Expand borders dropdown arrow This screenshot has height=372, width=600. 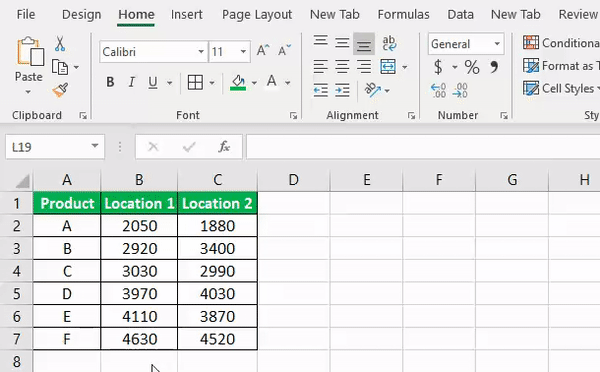[212, 82]
